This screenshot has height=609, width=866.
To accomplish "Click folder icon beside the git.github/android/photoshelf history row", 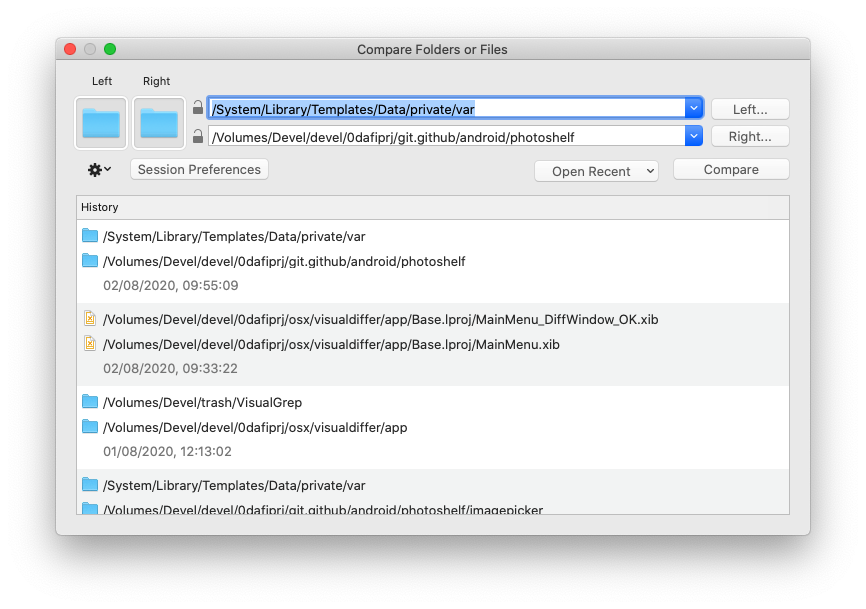I will [x=90, y=260].
